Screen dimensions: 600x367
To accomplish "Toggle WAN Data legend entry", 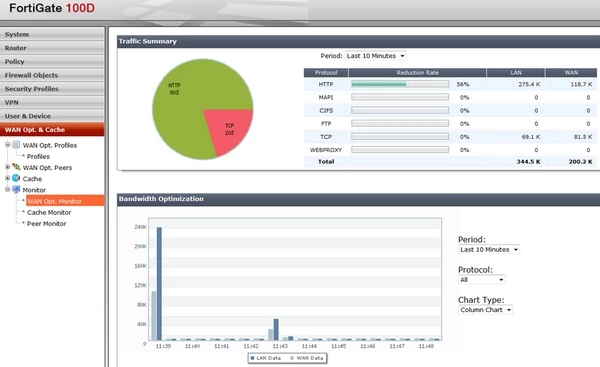I will point(307,358).
